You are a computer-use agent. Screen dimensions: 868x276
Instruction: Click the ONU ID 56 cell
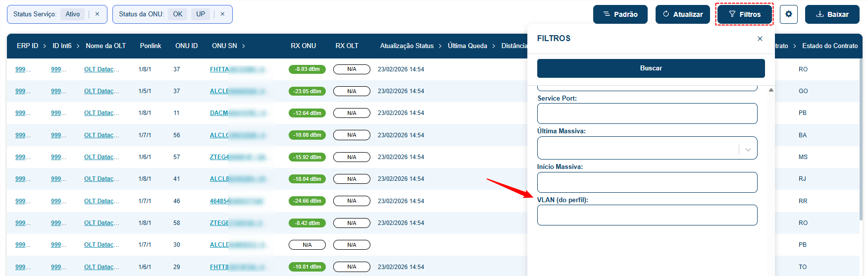click(177, 135)
